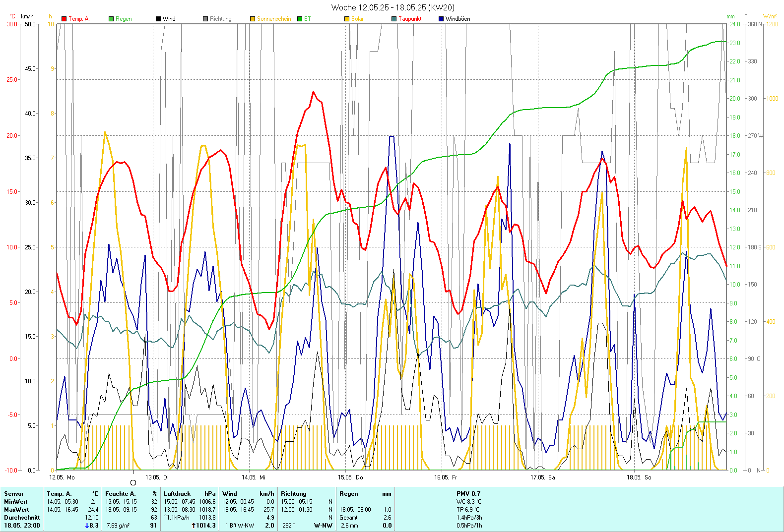Click the 12.05. Mo date label

click(x=62, y=477)
